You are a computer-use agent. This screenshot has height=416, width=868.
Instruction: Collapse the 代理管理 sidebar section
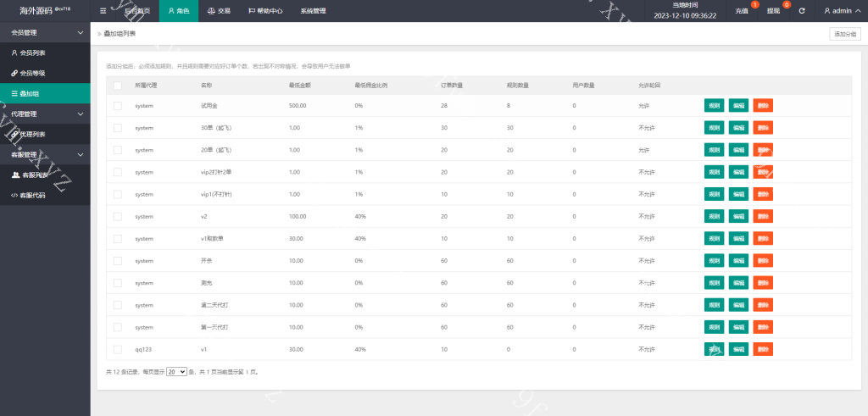point(45,114)
